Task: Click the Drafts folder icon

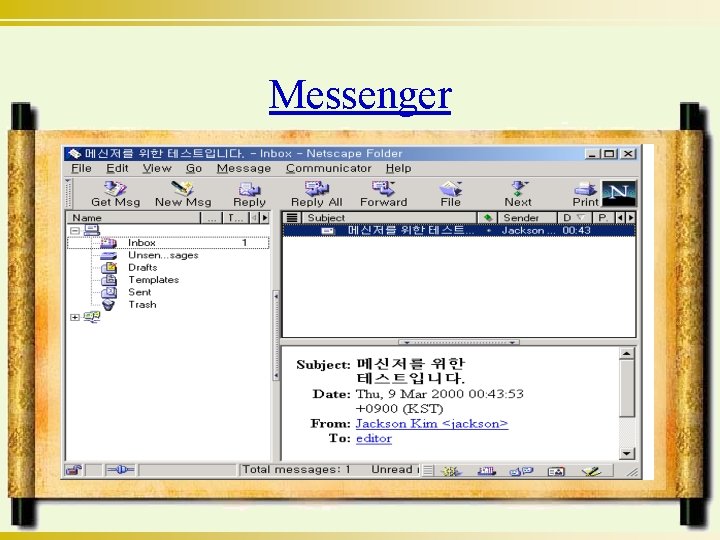Action: coord(109,267)
